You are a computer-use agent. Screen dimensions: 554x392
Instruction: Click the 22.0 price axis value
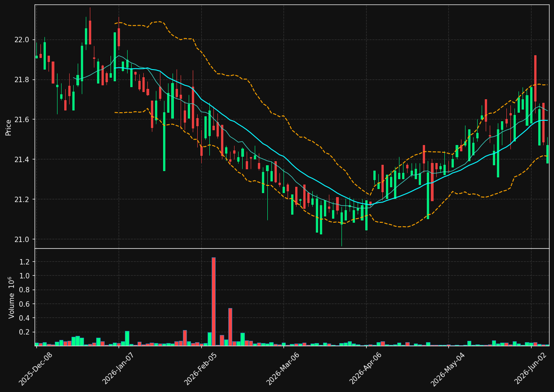(x=22, y=40)
